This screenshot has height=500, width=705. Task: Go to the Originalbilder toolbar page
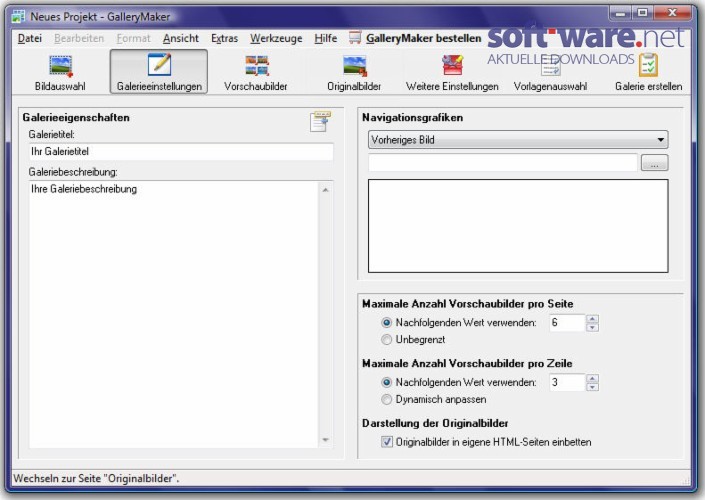coord(354,72)
